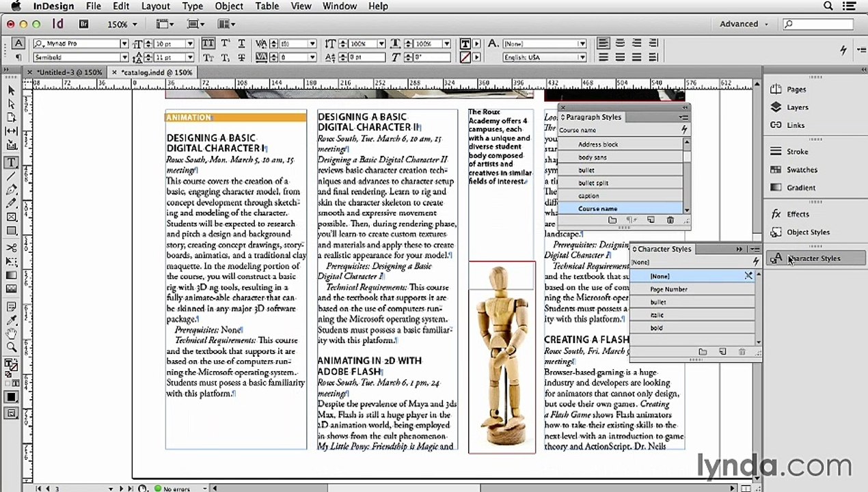Select the Rectangle Frame tool
This screenshot has height=492, width=868.
click(12, 217)
